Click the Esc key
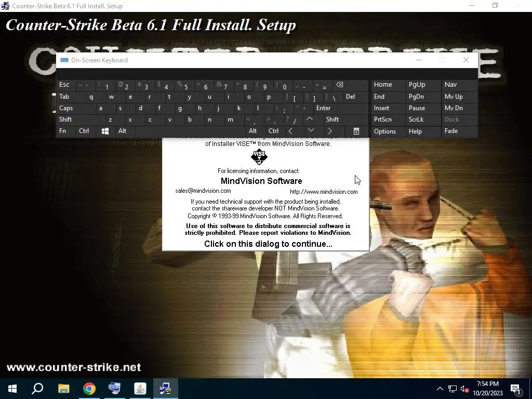Image resolution: width=532 pixels, height=399 pixels. click(66, 85)
